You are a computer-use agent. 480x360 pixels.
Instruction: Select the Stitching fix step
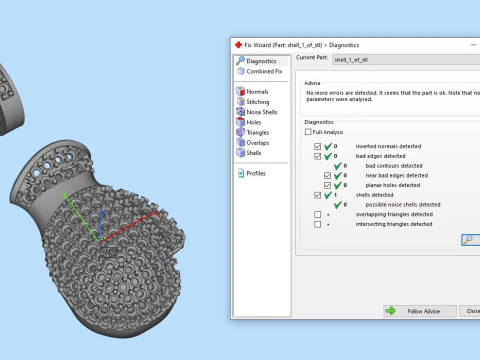[253, 102]
